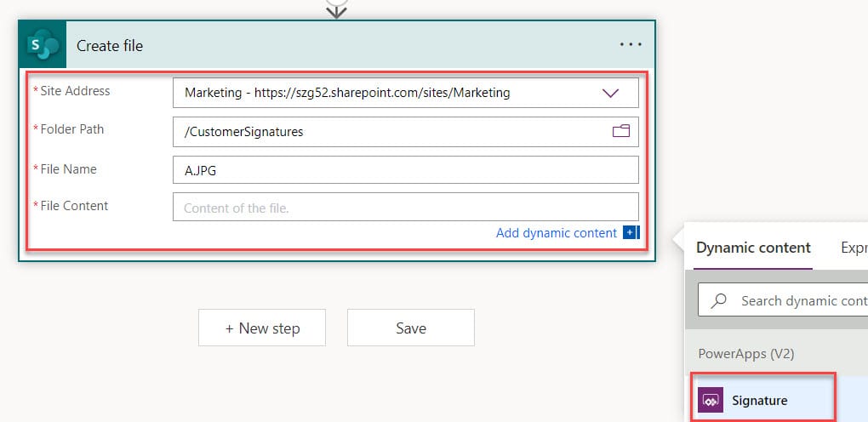This screenshot has height=422, width=868.
Task: Click the Folder Path label
Action: coord(72,129)
